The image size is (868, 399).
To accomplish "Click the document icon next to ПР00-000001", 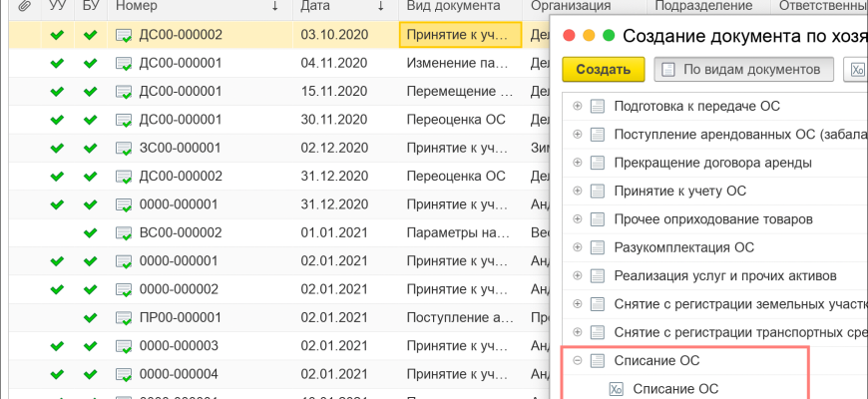I will click(125, 317).
